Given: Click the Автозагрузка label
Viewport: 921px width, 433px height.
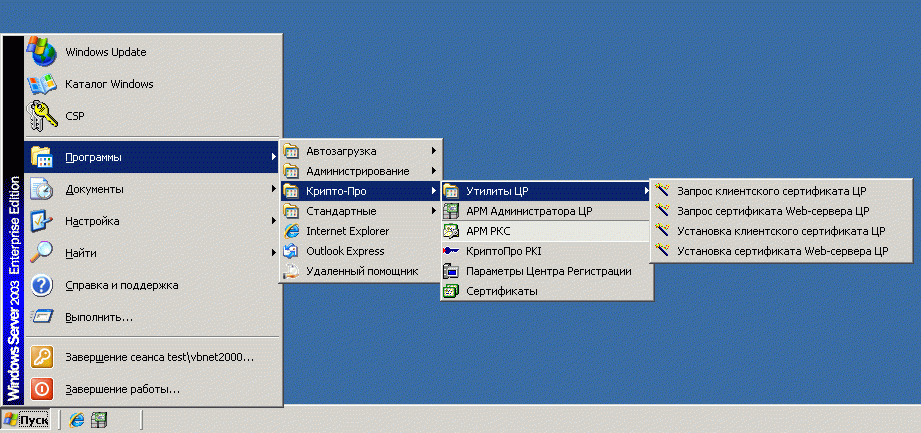Looking at the screenshot, I should [x=341, y=151].
